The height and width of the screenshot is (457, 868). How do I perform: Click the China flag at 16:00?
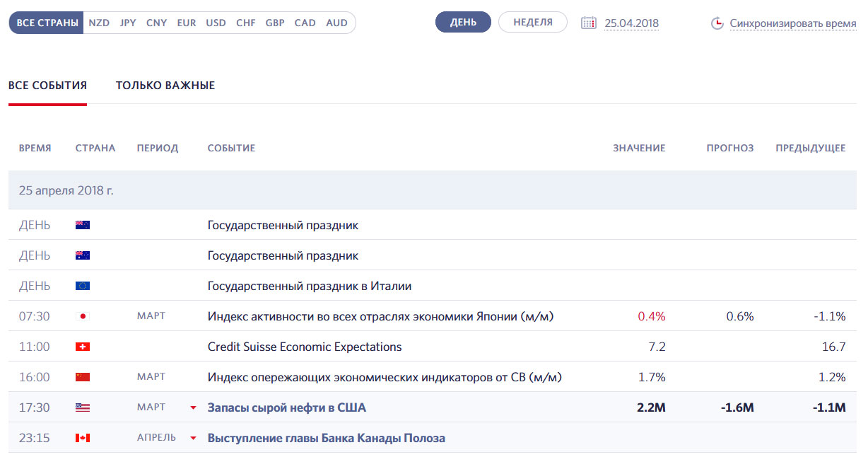click(83, 377)
